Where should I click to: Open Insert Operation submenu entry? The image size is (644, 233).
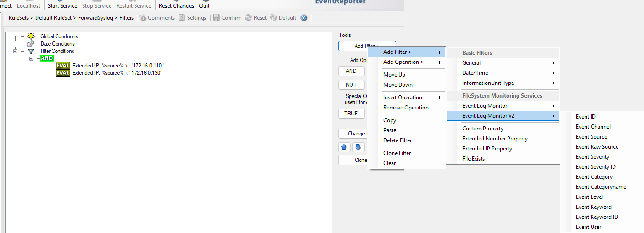407,98
